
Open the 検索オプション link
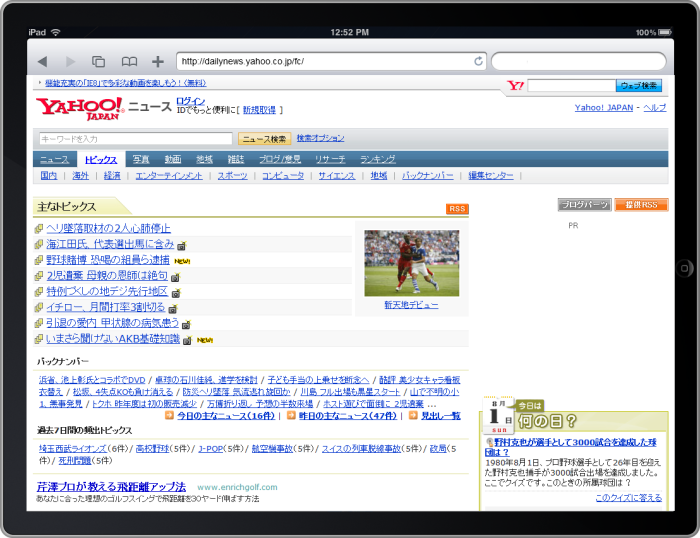pos(321,138)
